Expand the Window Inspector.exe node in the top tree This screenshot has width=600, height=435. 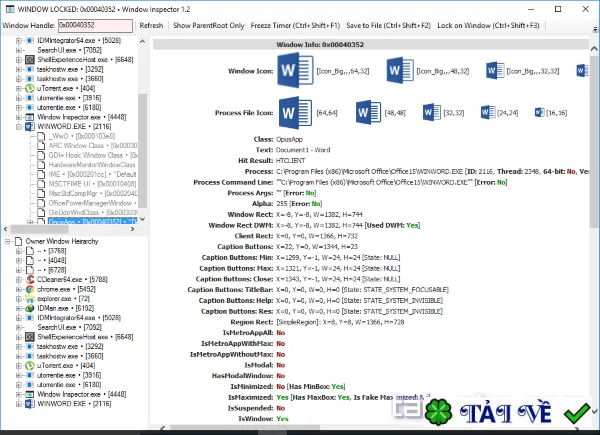[x=18, y=117]
